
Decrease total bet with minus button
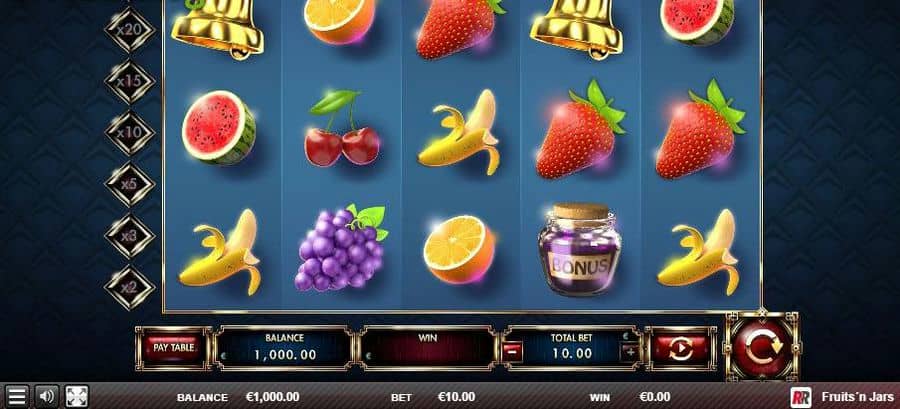[512, 352]
